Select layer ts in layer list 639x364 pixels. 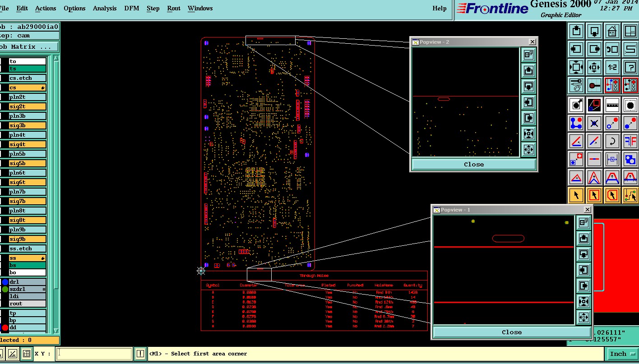(x=27, y=69)
